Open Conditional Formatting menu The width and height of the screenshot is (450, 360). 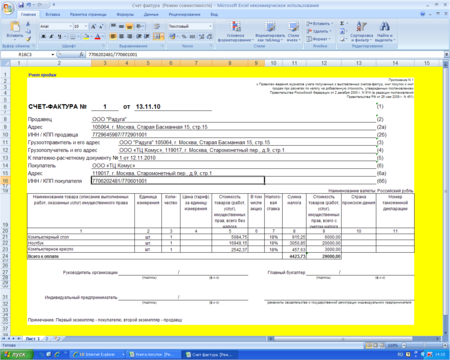236,31
